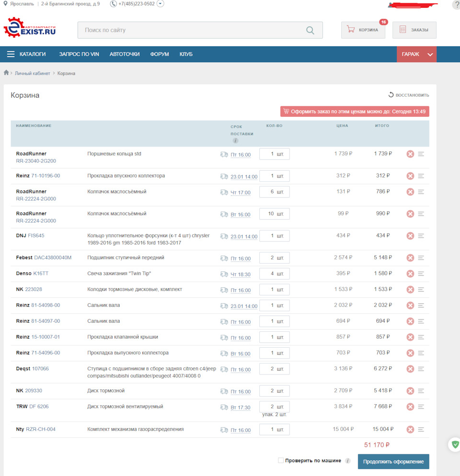The image size is (460, 476).
Task: Open Личный кабинет breadcrumb link
Action: coord(33,73)
